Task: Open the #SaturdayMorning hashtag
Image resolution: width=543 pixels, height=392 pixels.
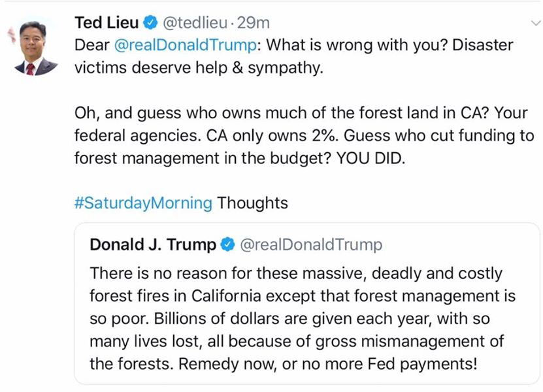Action: (143, 203)
